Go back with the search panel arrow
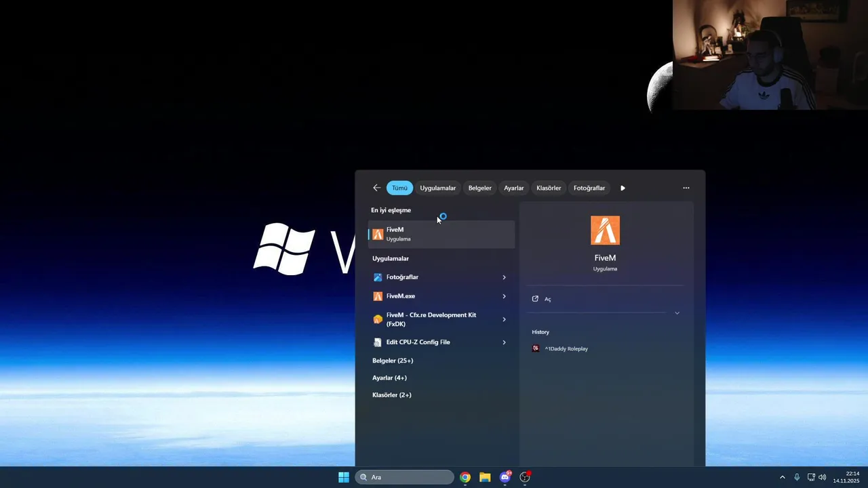868x488 pixels. click(x=376, y=188)
